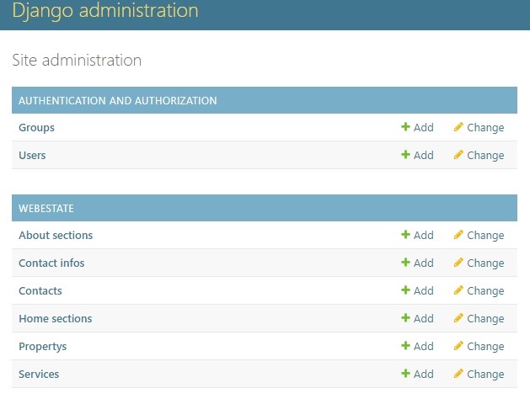530x420 pixels.
Task: Select the Add text for Home sections
Action: point(424,318)
